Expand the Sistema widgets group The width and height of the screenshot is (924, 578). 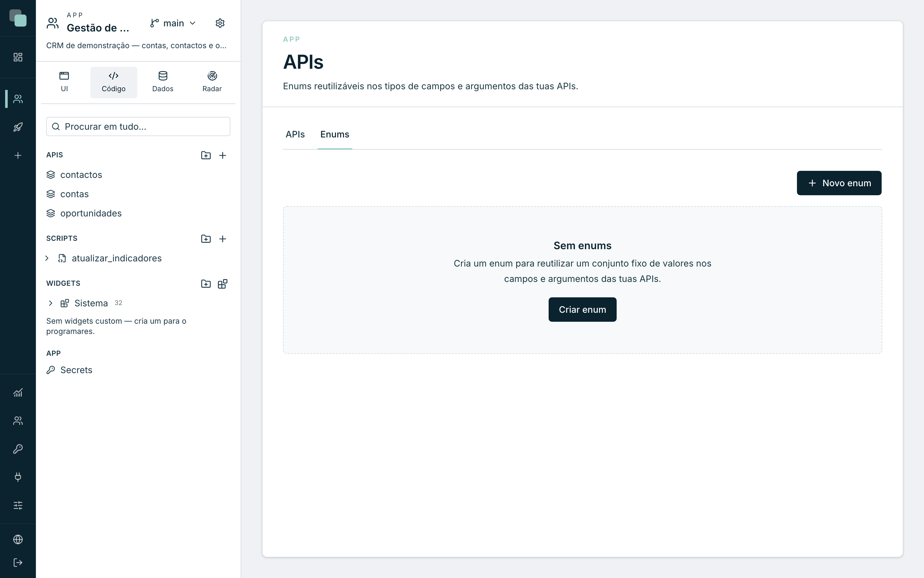[x=50, y=303]
